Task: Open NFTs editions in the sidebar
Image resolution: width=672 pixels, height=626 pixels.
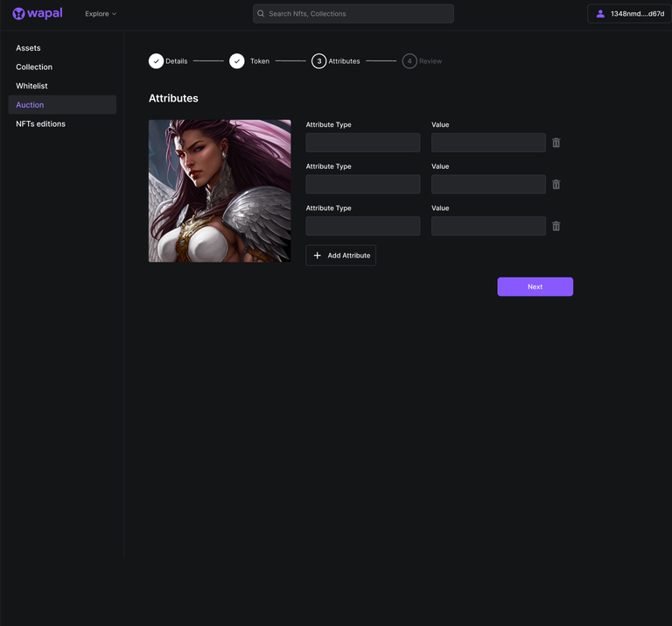Action: tap(40, 124)
